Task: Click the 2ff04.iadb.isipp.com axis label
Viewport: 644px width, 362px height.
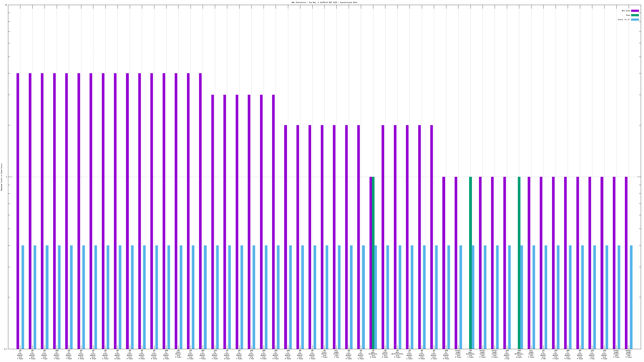Action: [616, 354]
